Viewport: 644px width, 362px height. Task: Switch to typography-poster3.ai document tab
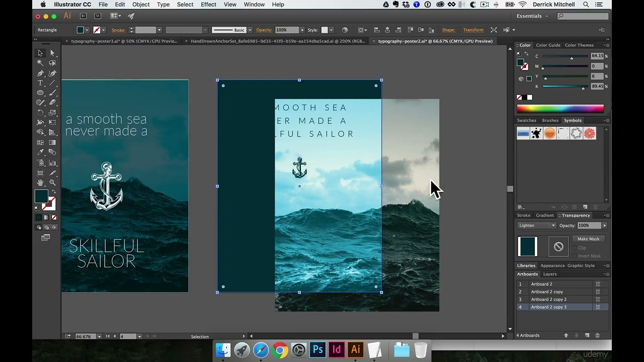click(x=124, y=41)
